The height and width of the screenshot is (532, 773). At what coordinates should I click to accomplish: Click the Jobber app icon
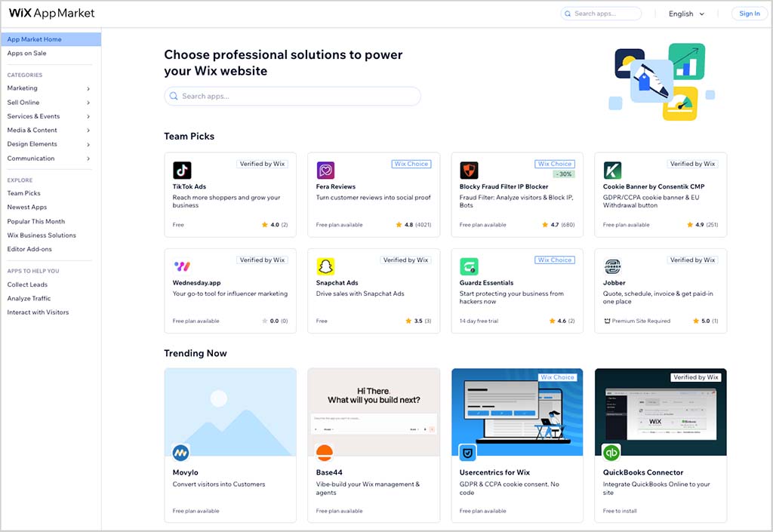[x=612, y=266]
